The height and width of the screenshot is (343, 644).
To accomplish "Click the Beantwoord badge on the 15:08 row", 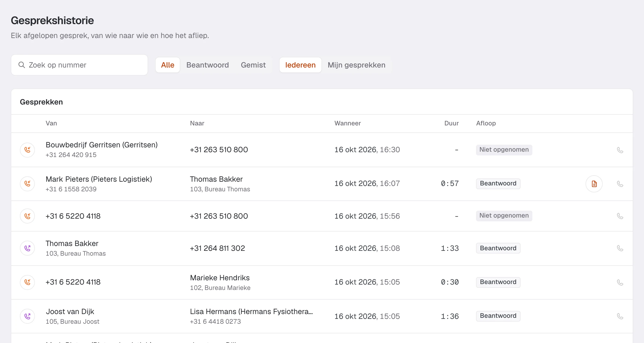I will 498,248.
